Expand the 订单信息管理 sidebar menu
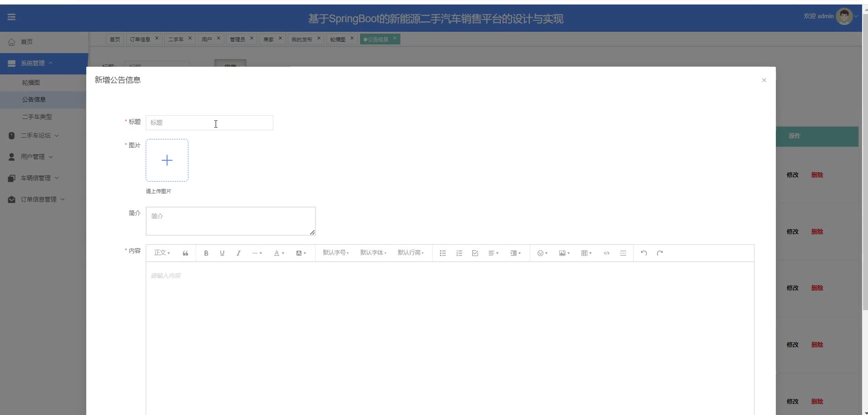This screenshot has width=868, height=415. (x=44, y=199)
